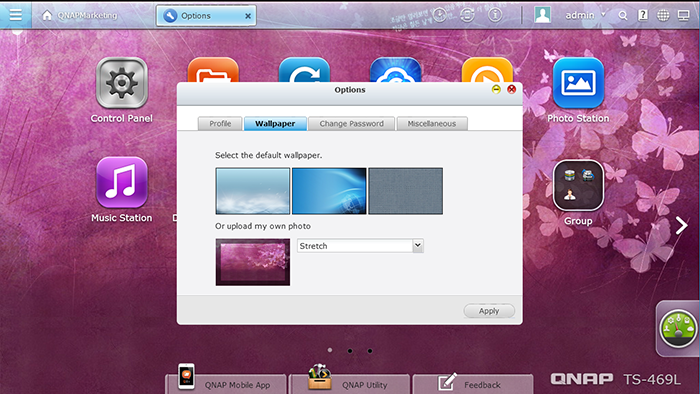The width and height of the screenshot is (700, 394).
Task: Click the QNAPMarketing home icon
Action: pyautogui.click(x=47, y=15)
